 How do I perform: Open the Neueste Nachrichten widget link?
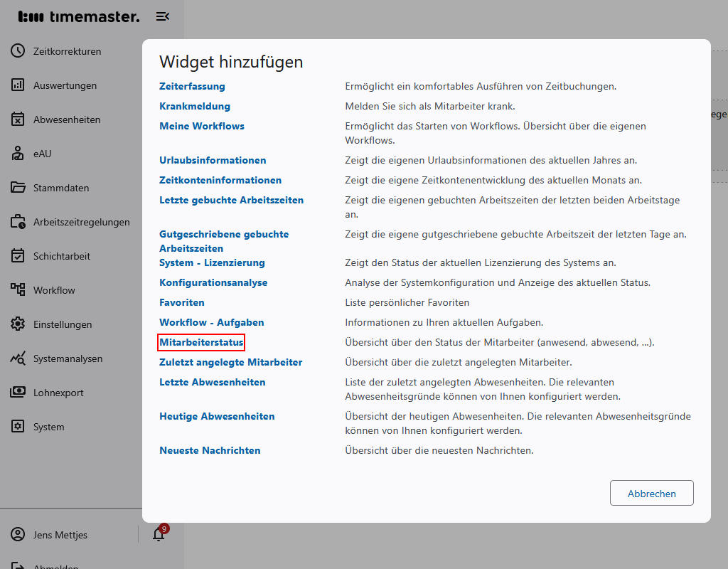[209, 450]
